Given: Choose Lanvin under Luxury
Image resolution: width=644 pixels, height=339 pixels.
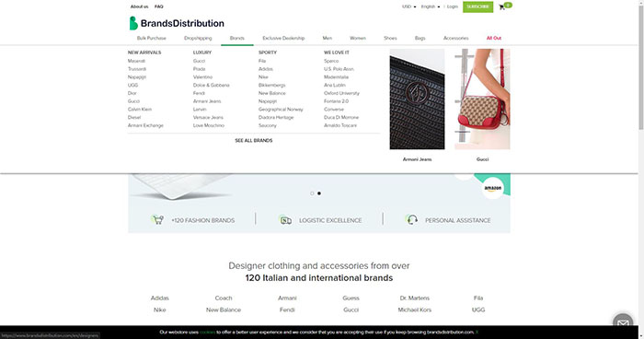Looking at the screenshot, I should (200, 110).
